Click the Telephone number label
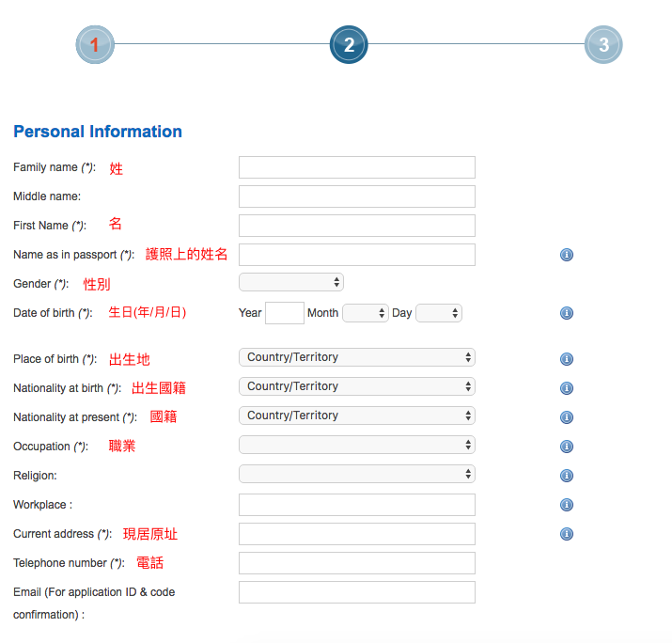The image size is (672, 643). (x=69, y=563)
